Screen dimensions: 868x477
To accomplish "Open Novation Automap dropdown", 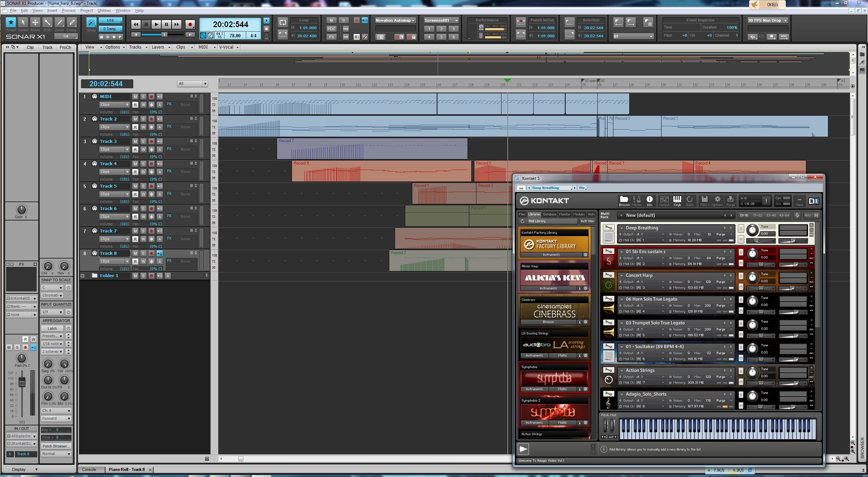I will pyautogui.click(x=395, y=20).
